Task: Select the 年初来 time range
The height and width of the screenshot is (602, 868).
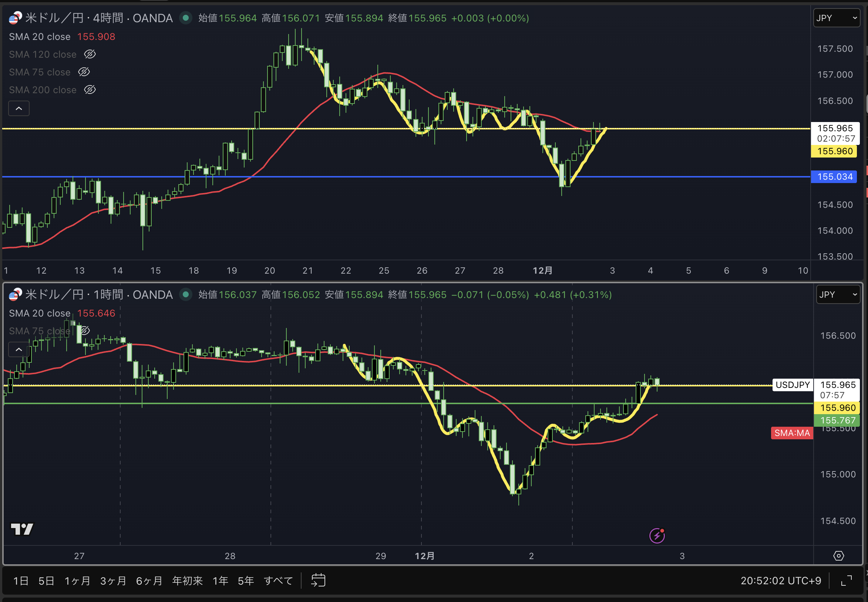Action: [187, 581]
